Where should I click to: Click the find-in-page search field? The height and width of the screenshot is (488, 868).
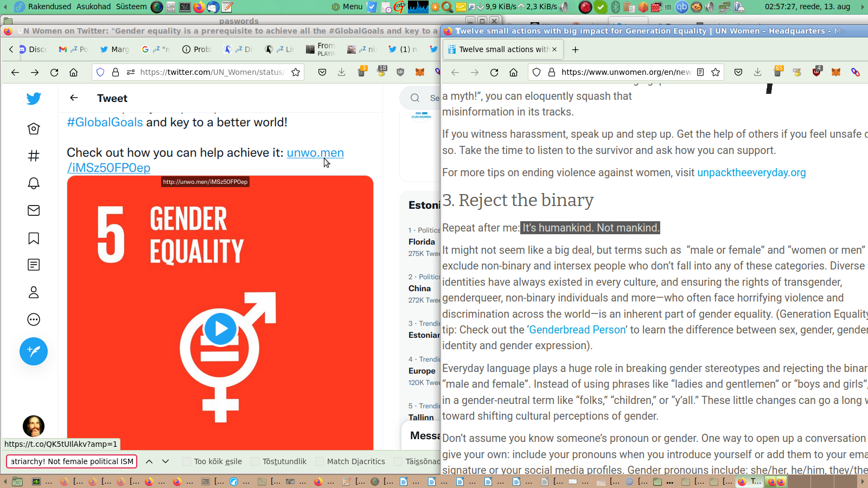pos(72,461)
